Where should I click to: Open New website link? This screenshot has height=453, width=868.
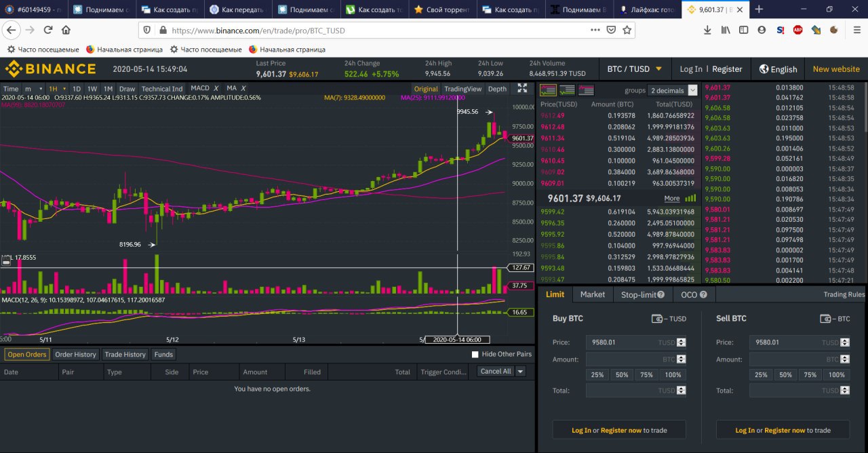(836, 68)
